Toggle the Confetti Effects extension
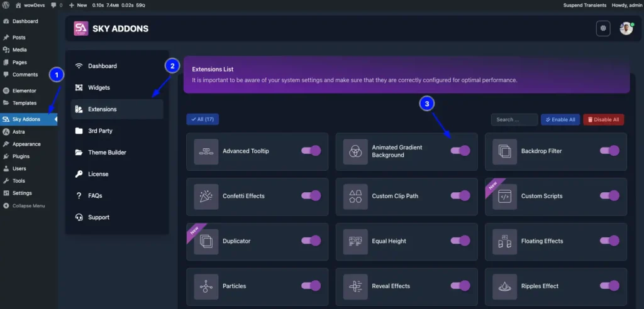This screenshot has width=644, height=309. [x=311, y=196]
